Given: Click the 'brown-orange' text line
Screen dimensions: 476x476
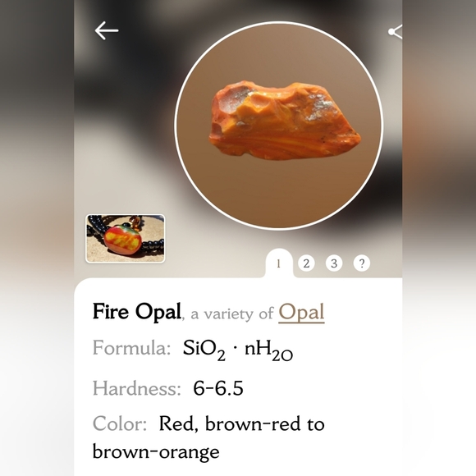Looking at the screenshot, I should [x=156, y=452].
